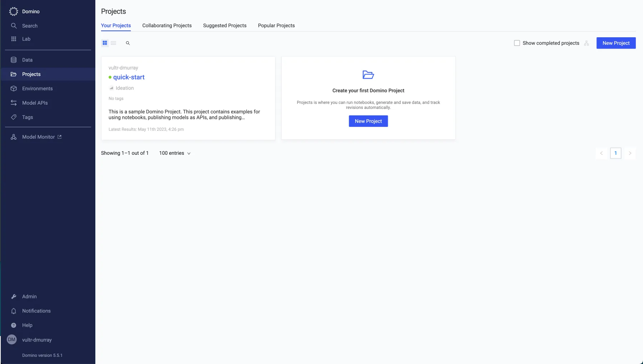This screenshot has width=643, height=364.
Task: Click vultr-dmurray user name in sidebar
Action: [x=37, y=340]
